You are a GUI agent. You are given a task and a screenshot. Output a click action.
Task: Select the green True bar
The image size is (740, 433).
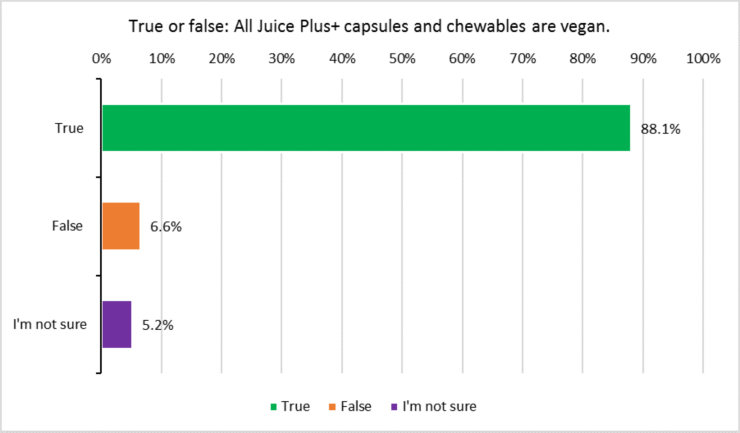[366, 128]
